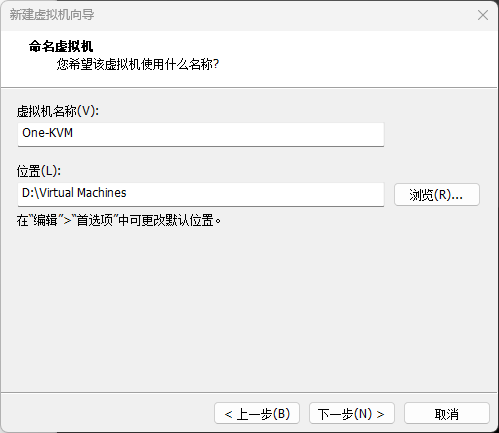Click the word 编辑 in the hint line
499x433 pixels.
tap(46, 220)
